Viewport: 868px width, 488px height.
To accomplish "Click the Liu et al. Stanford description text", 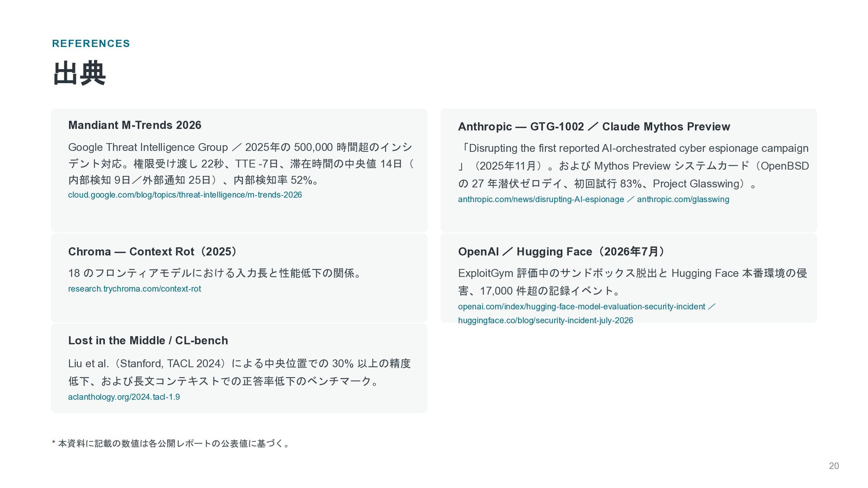I will pos(240,372).
